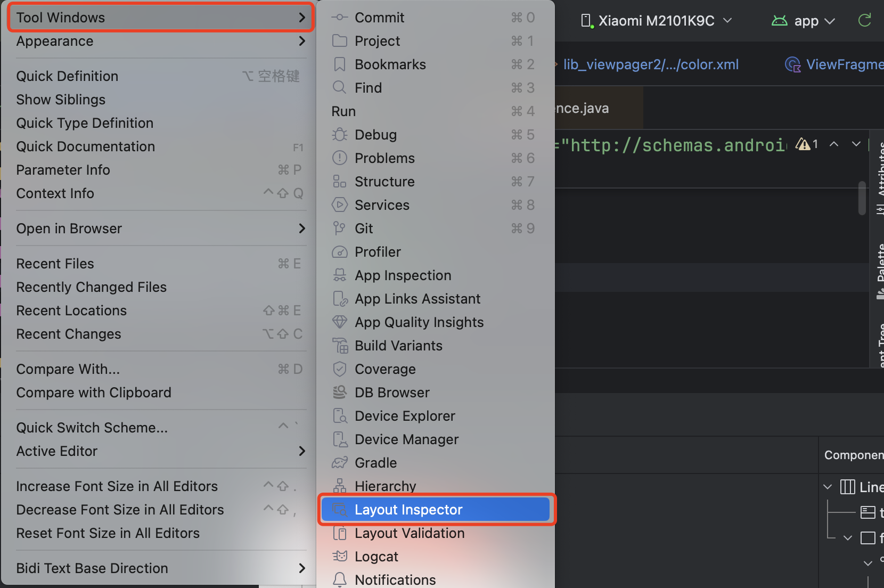This screenshot has width=884, height=588.
Task: Click the Build Variants icon
Action: 339,346
